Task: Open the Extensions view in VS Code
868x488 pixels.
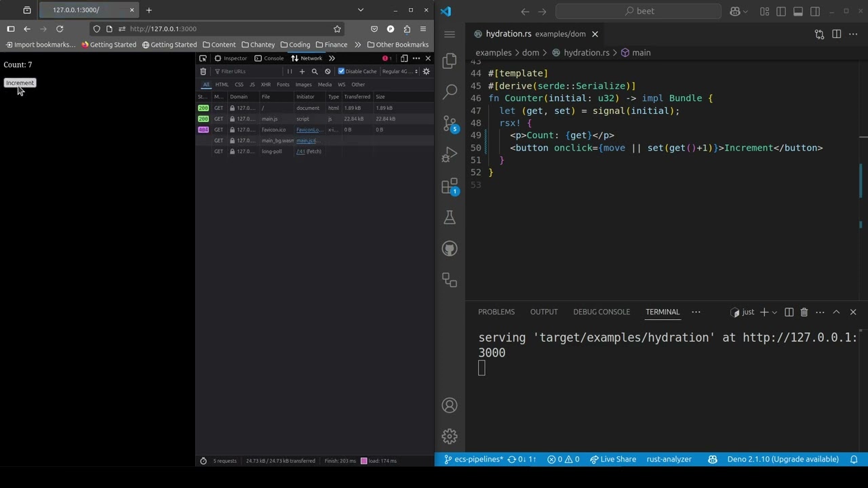Action: click(x=450, y=186)
